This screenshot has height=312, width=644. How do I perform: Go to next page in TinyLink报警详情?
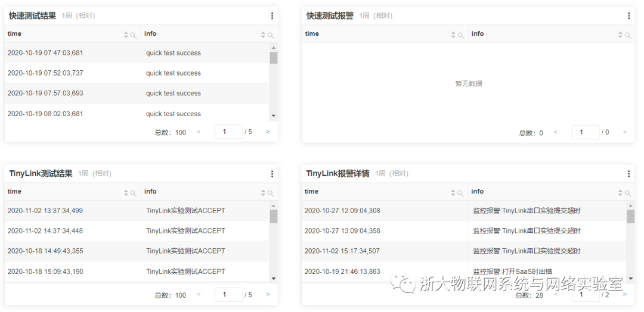coord(625,294)
